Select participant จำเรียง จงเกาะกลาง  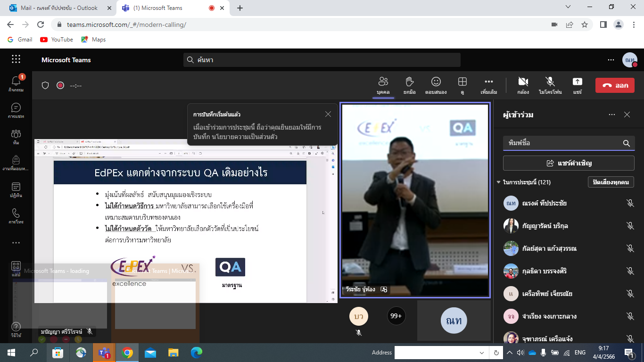pyautogui.click(x=569, y=316)
